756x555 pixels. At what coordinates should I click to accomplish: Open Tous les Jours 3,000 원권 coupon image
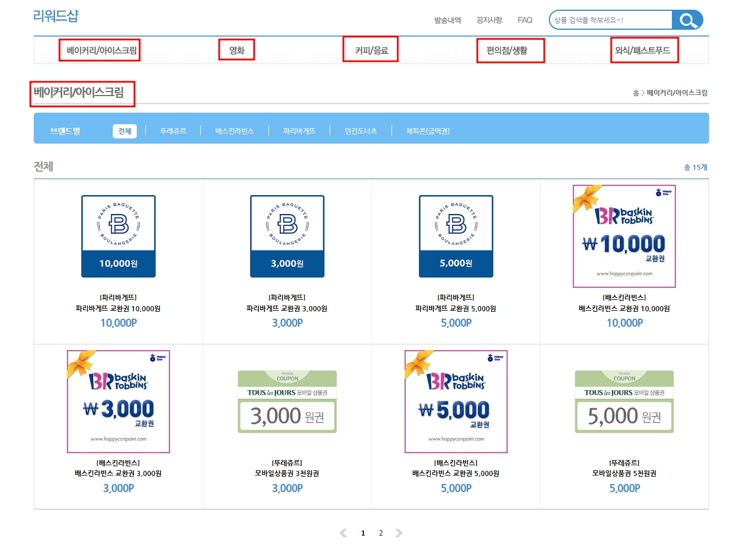[287, 402]
